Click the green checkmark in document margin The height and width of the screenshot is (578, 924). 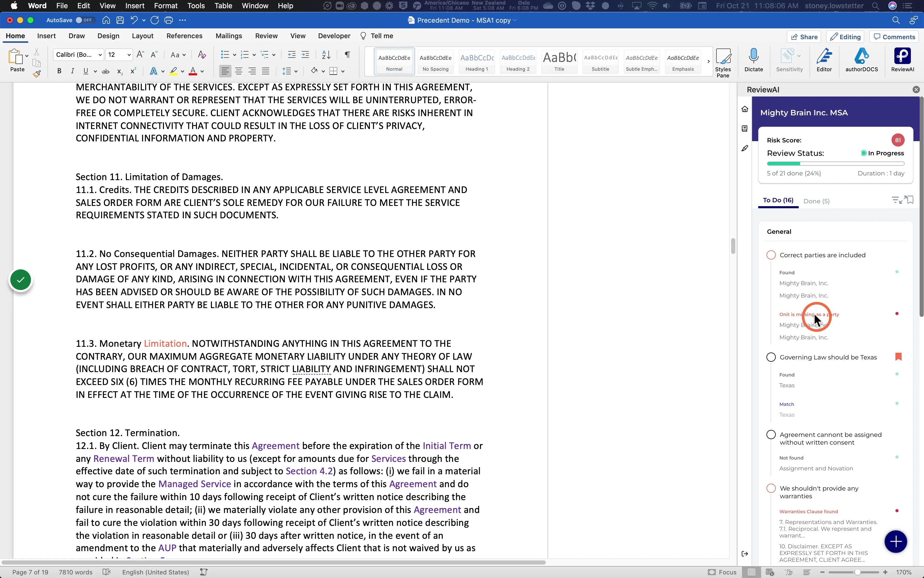click(x=21, y=280)
